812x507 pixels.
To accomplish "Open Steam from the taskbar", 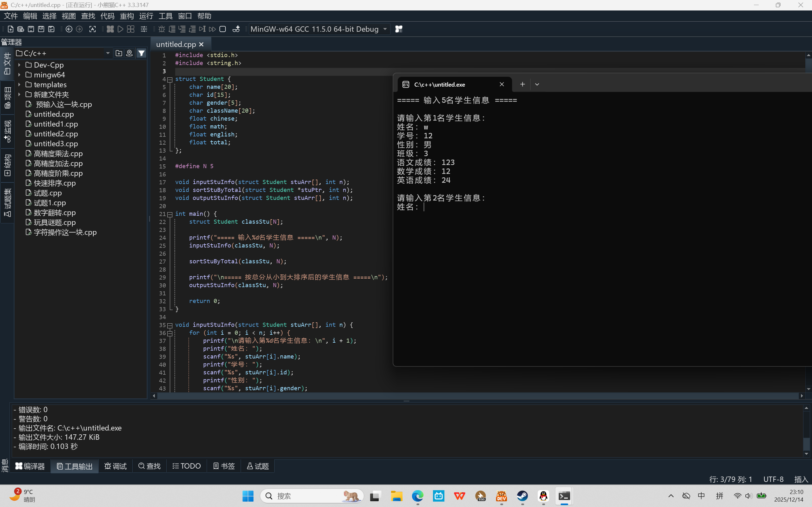I will pyautogui.click(x=522, y=496).
